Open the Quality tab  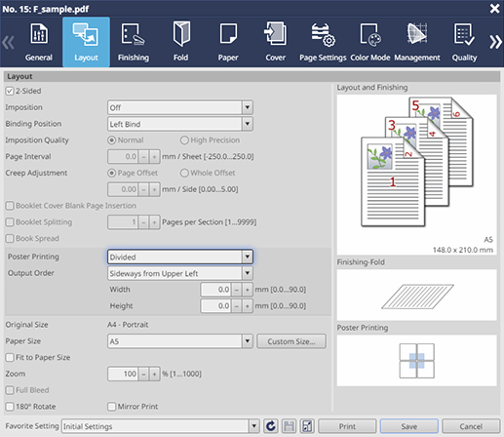(x=464, y=42)
